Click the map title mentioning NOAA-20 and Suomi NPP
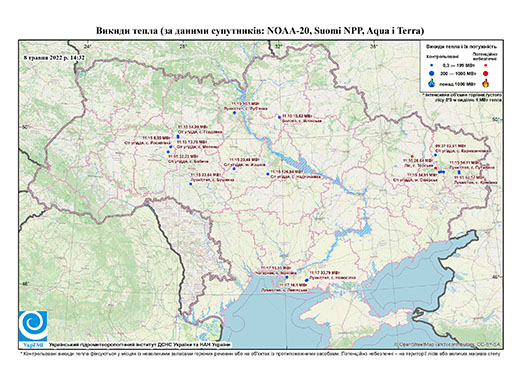 point(260,31)
